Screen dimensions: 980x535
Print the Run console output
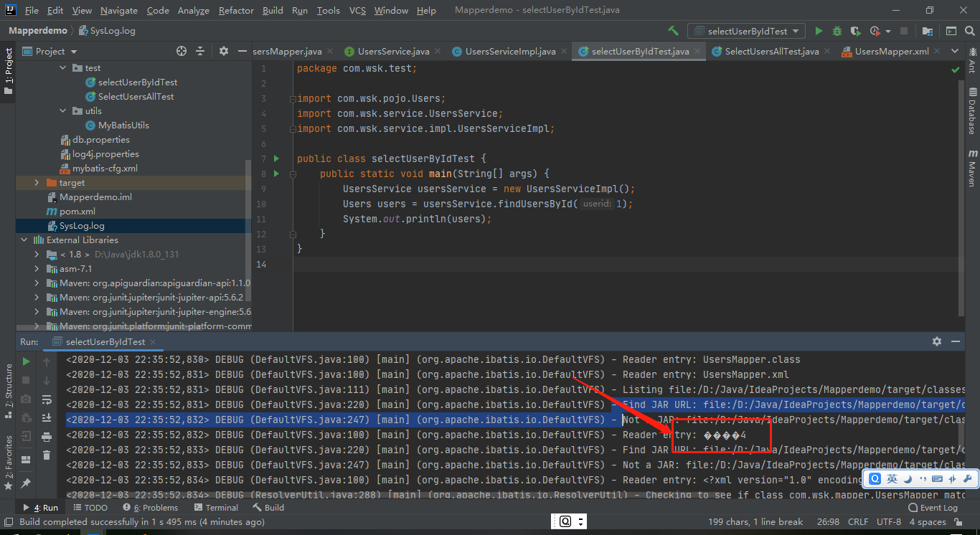coord(47,437)
